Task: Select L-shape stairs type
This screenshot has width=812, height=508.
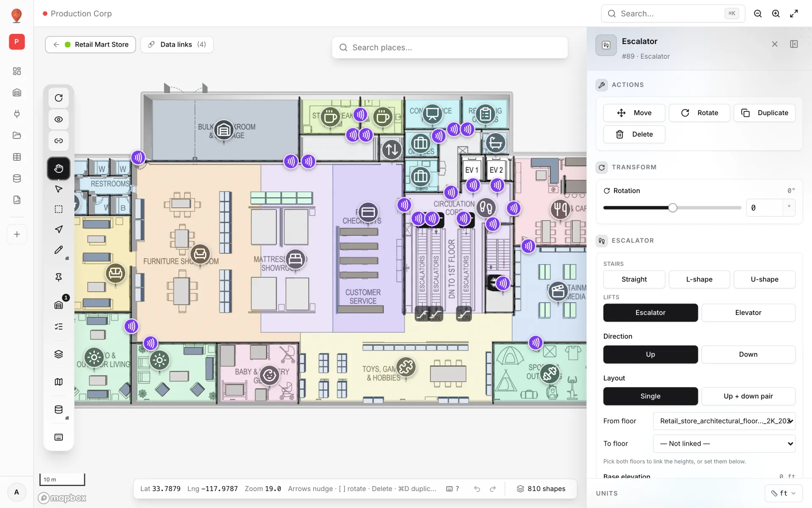Action: [699, 279]
